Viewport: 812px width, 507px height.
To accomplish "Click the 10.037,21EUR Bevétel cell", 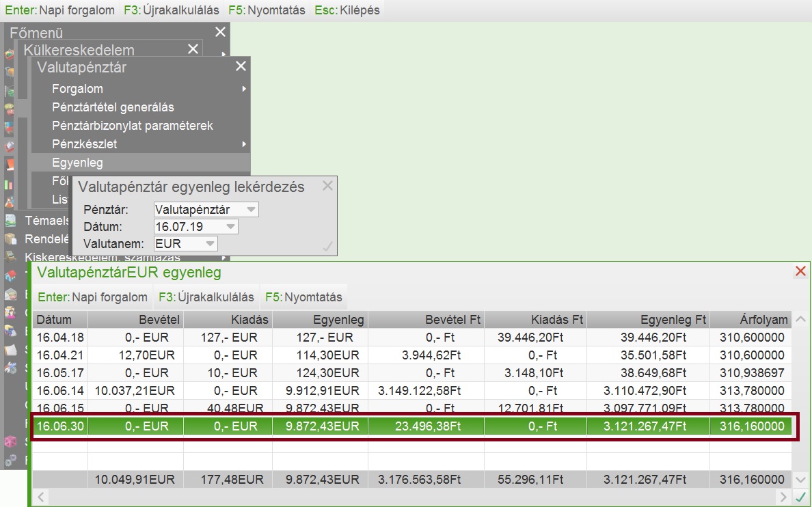I will click(136, 390).
